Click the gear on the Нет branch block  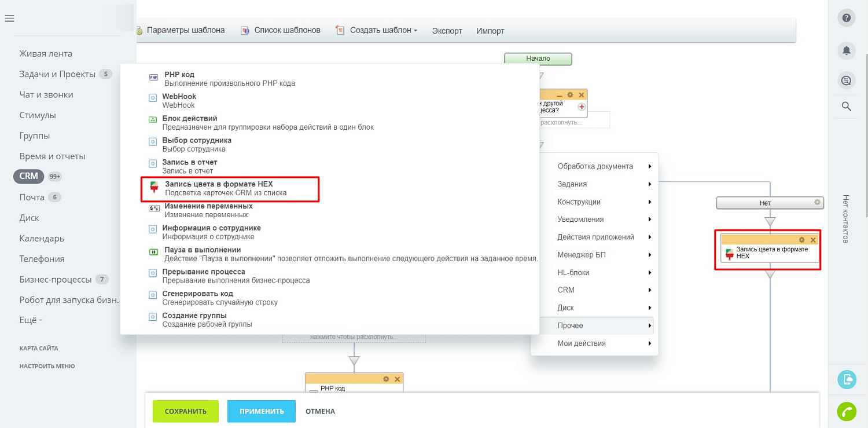[x=818, y=203]
